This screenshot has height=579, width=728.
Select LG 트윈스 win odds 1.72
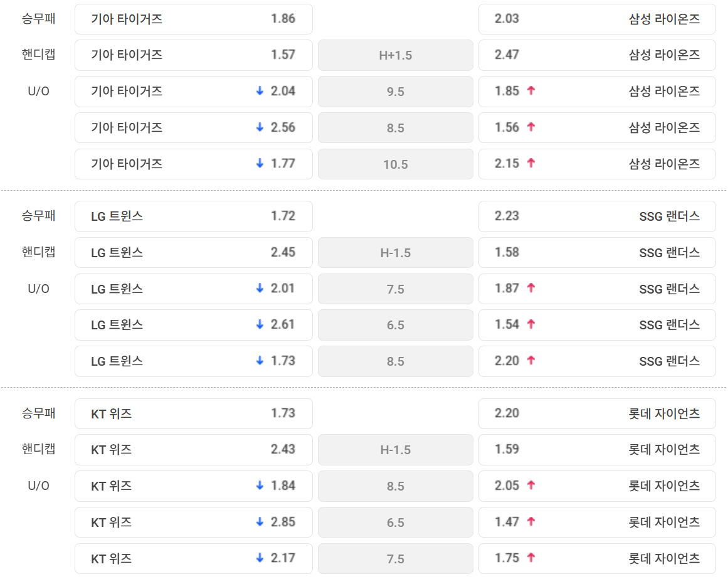(x=194, y=216)
